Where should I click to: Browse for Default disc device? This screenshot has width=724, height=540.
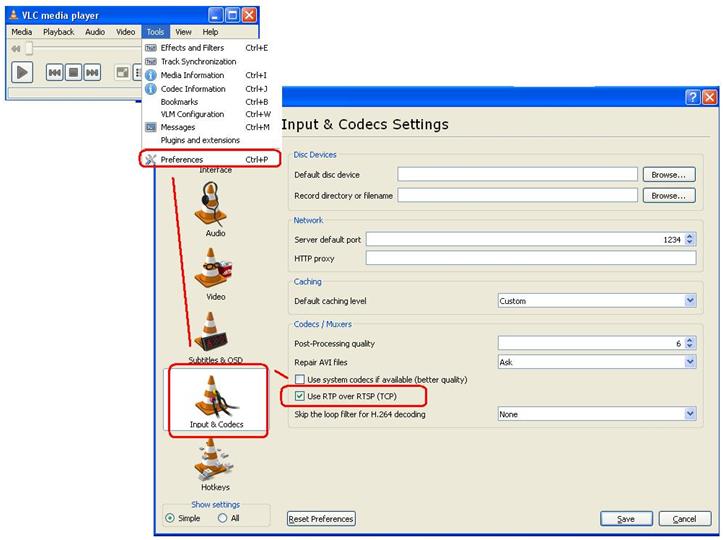pyautogui.click(x=669, y=174)
